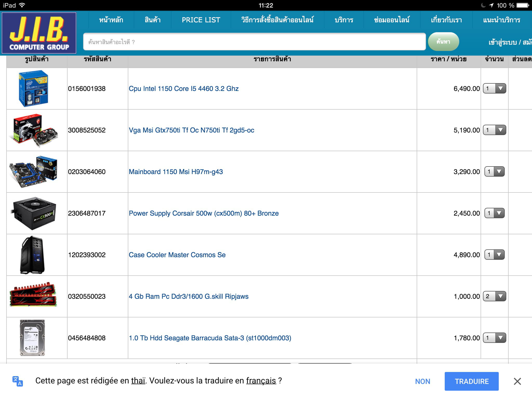Viewport: 532px width, 399px height.
Task: Click product code 2306487017
Action: coord(87,213)
